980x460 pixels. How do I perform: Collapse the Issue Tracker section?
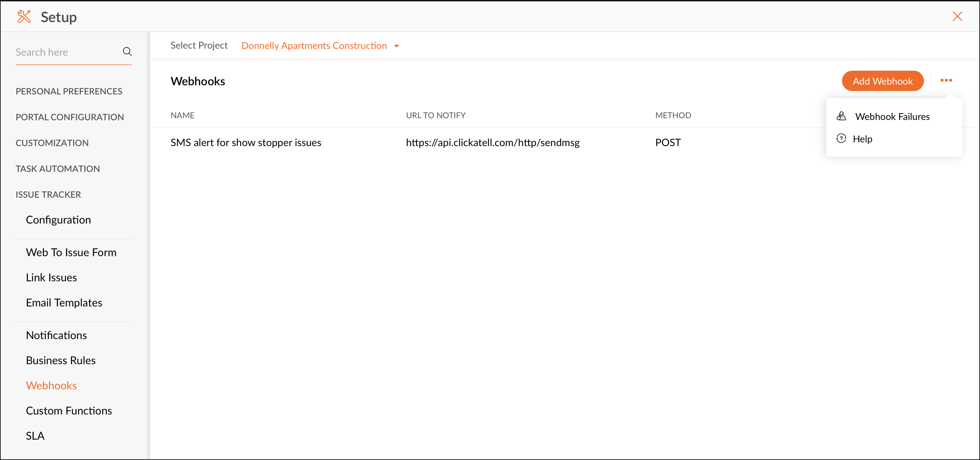(48, 194)
